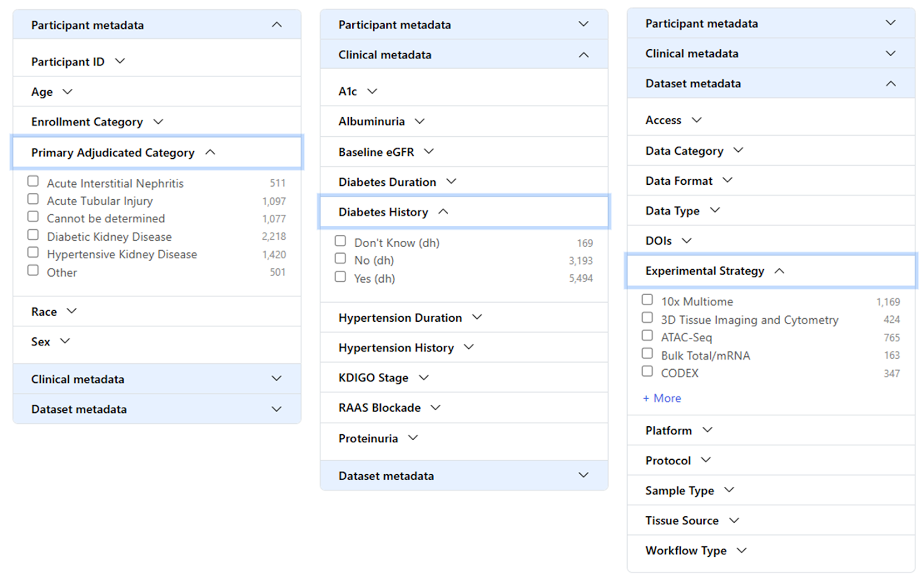Open the Access filter
Viewport: 924px width, 577px height.
[771, 120]
